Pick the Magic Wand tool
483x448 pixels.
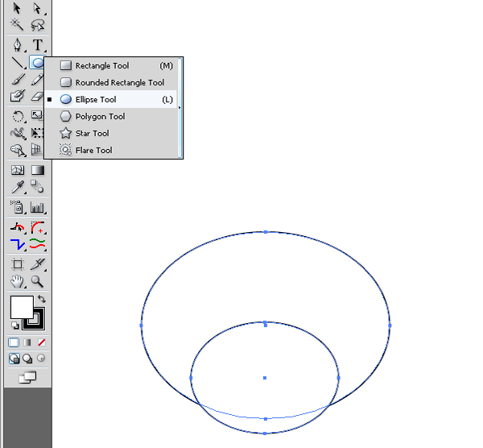(x=17, y=25)
